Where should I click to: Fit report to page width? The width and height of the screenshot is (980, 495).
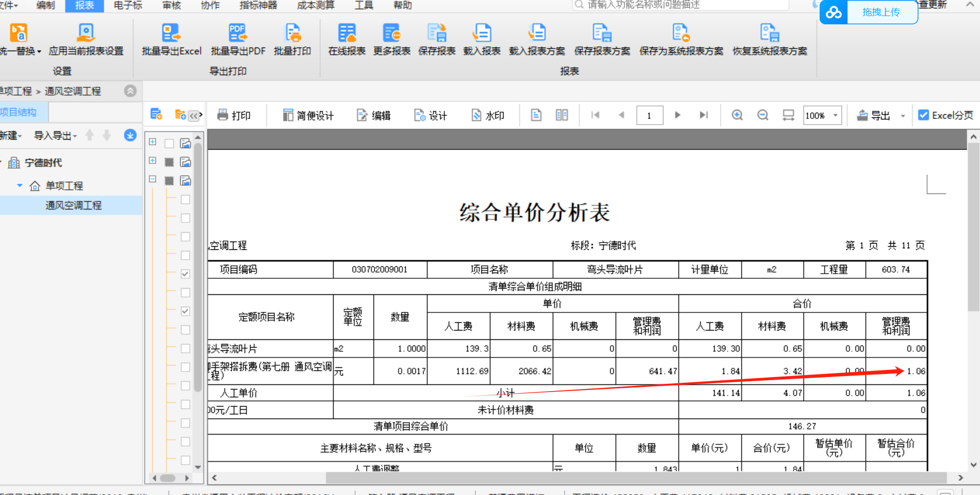[789, 115]
